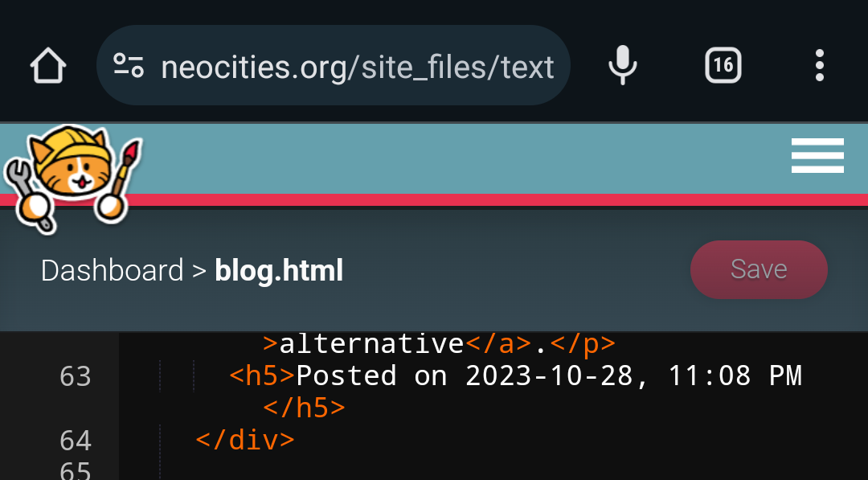The width and height of the screenshot is (868, 480).
Task: Tap the browser home icon
Action: click(48, 65)
